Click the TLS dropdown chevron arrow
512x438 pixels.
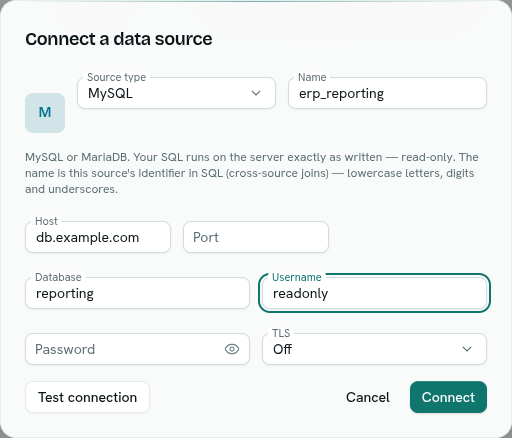click(467, 349)
